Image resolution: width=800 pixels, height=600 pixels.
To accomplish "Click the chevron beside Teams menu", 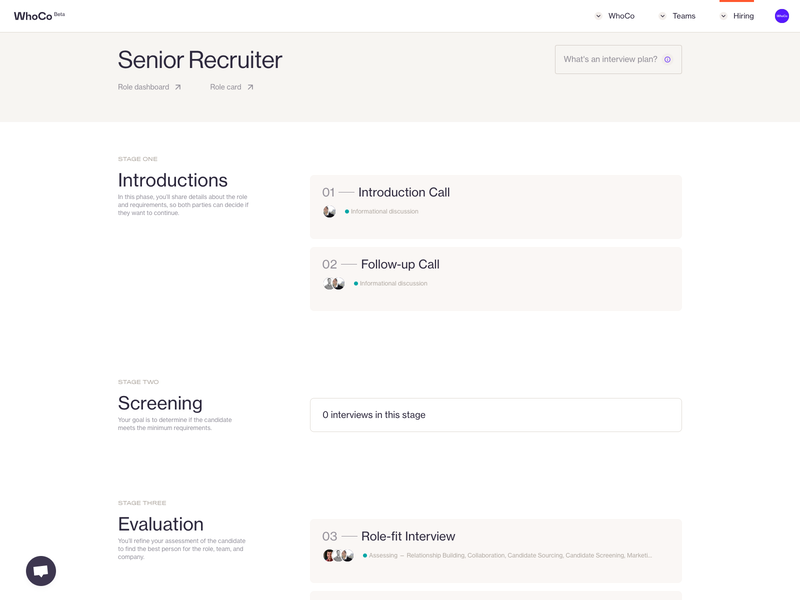I will click(662, 16).
